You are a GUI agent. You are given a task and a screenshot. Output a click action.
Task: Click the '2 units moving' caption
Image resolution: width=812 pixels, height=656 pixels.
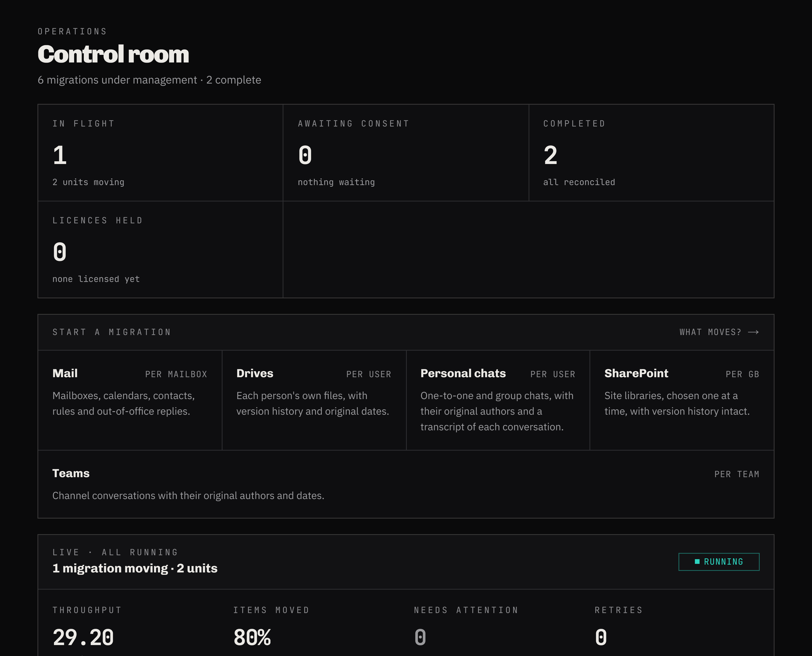tap(88, 182)
